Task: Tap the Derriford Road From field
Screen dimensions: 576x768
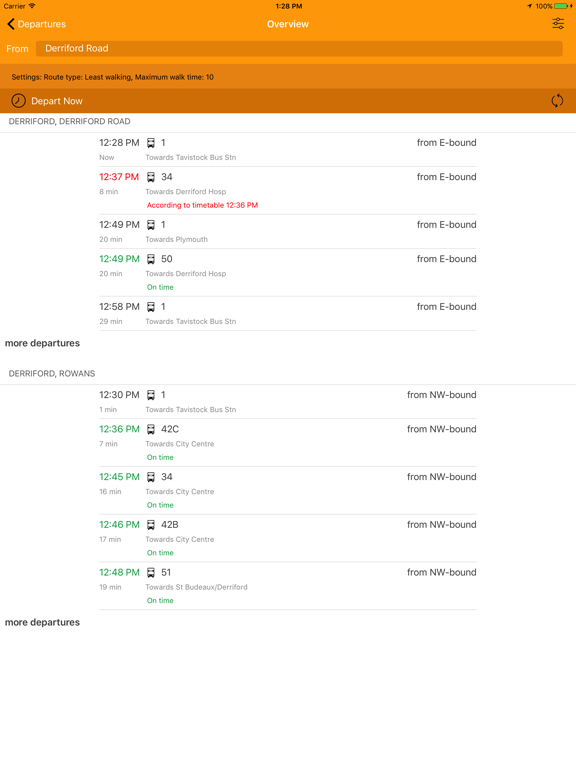Action: tap(299, 48)
